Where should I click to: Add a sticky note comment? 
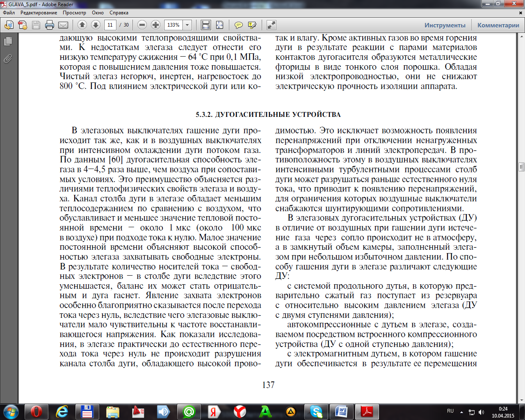click(x=238, y=25)
